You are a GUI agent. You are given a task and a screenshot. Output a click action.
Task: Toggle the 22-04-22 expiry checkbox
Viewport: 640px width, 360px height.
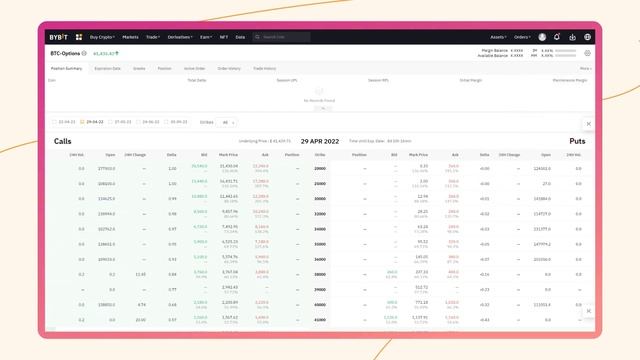[x=54, y=122]
